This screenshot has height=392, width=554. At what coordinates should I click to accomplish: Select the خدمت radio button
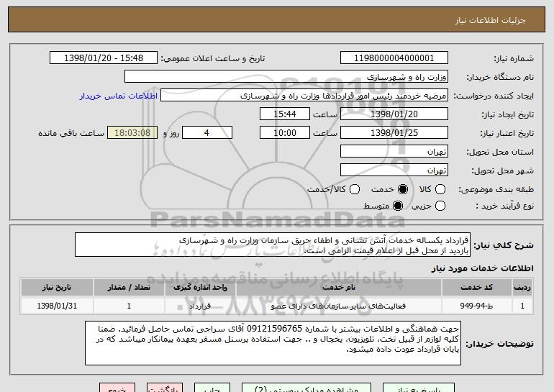click(402, 189)
